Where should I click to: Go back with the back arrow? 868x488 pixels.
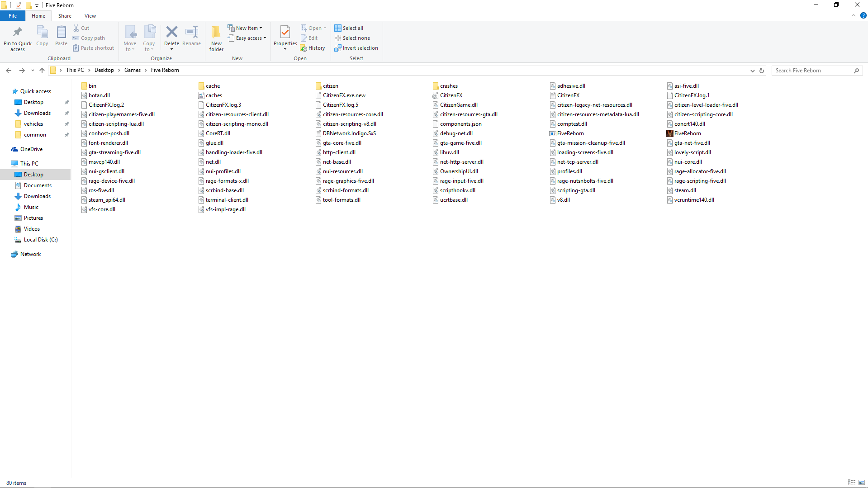9,71
